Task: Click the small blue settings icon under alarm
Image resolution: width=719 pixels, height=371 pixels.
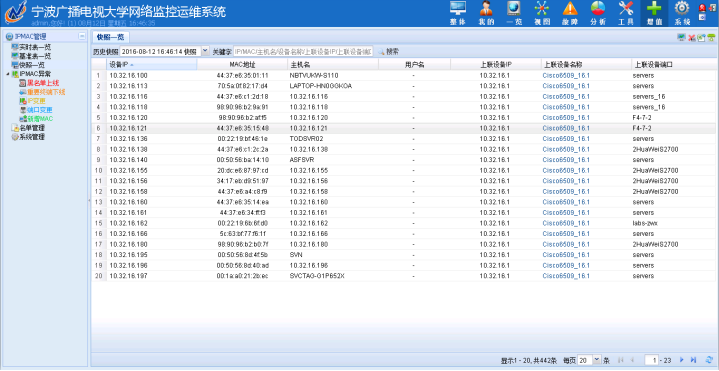Action: pos(702,17)
